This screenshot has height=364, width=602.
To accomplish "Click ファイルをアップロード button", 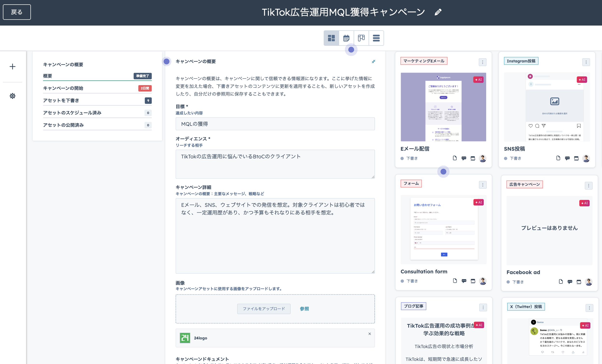I will [264, 309].
